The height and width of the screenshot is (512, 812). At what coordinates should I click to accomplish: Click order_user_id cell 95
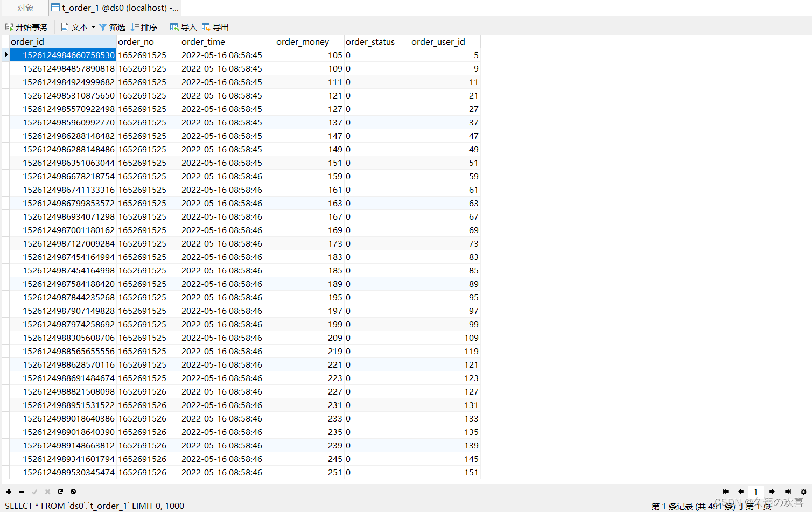coord(445,297)
